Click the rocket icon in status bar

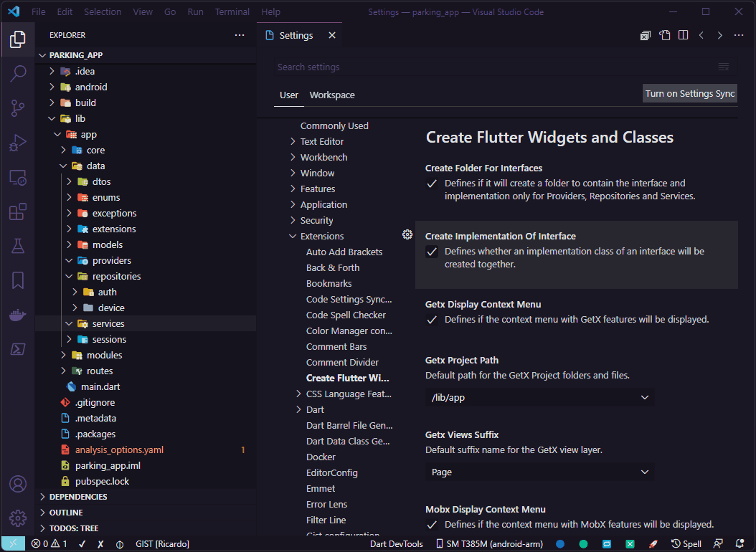653,544
